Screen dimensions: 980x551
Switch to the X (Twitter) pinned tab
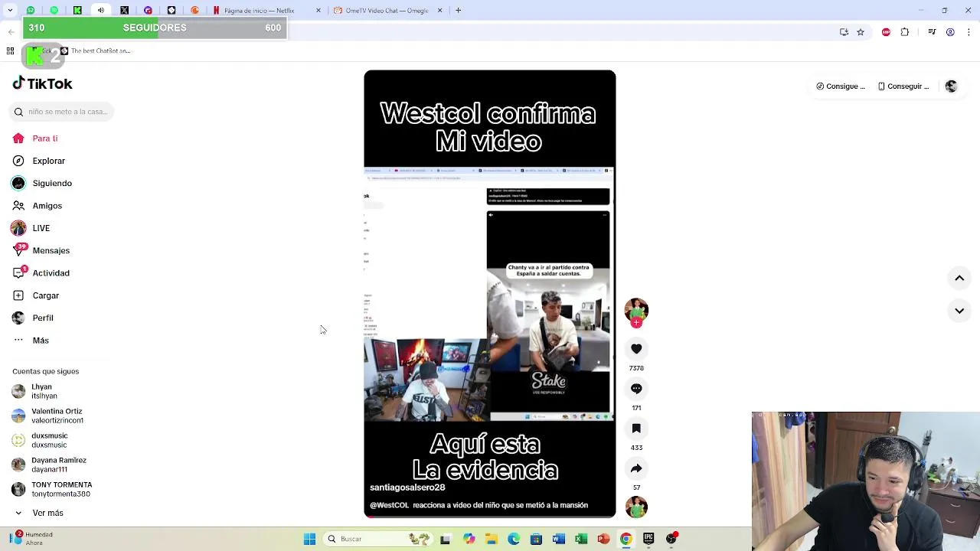pyautogui.click(x=124, y=11)
